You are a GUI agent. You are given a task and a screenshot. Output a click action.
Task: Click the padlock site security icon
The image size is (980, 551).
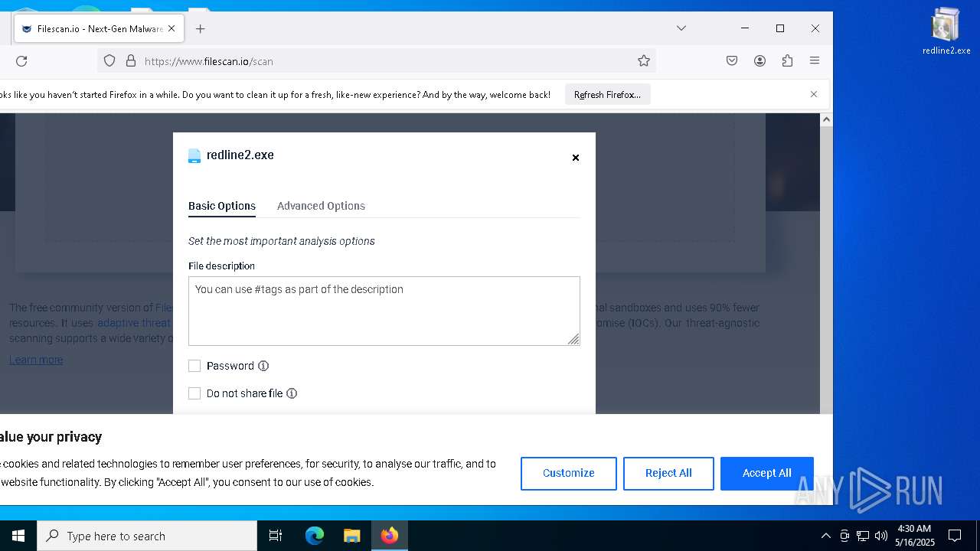point(130,61)
